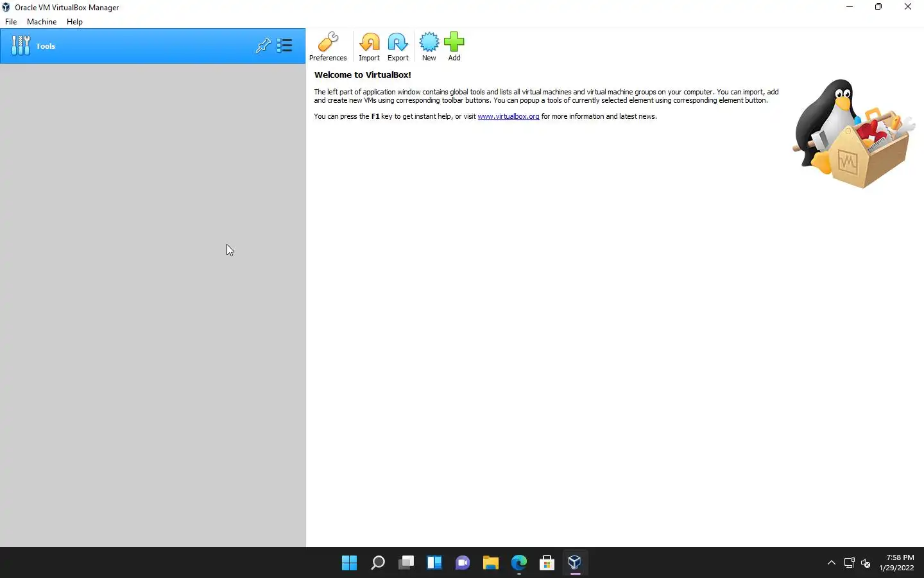Screen dimensions: 924x578
Task: Open Microsoft Store from taskbar
Action: (547, 563)
